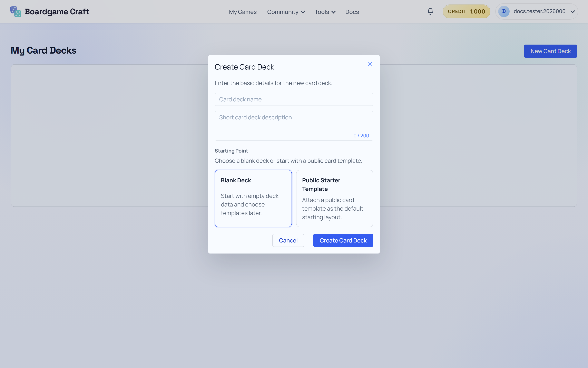588x368 pixels.
Task: Click the user avatar D icon
Action: click(504, 11)
